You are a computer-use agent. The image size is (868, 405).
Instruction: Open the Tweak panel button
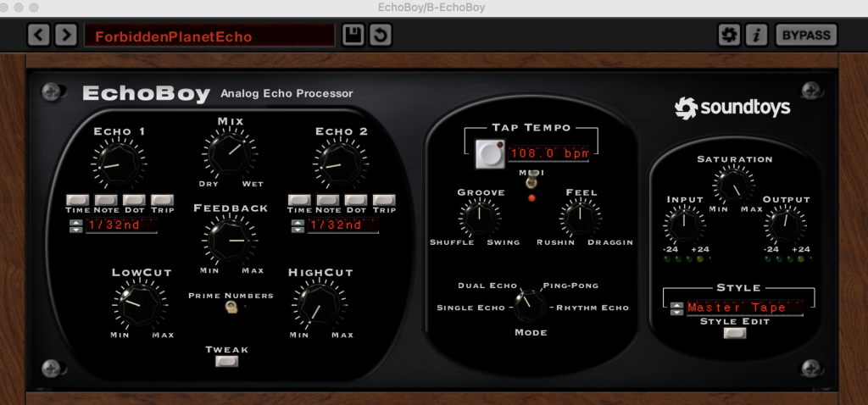tap(226, 361)
